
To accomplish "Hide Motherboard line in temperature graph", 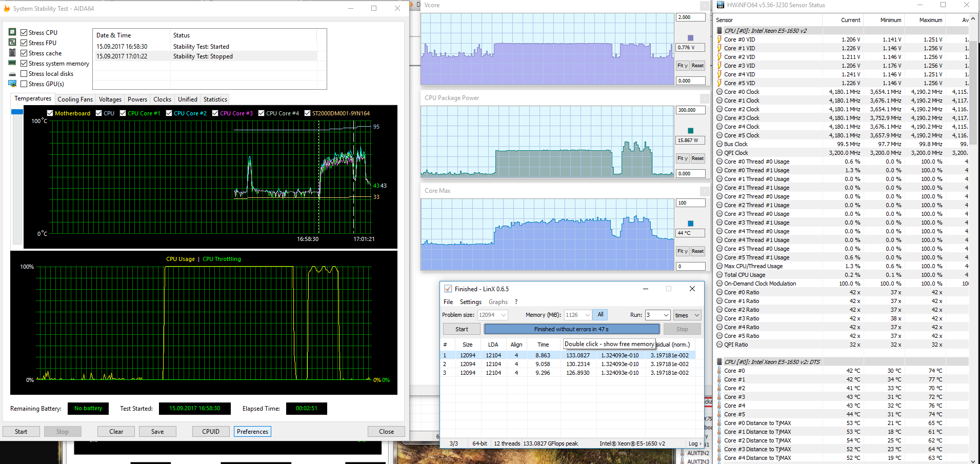I will (x=50, y=113).
